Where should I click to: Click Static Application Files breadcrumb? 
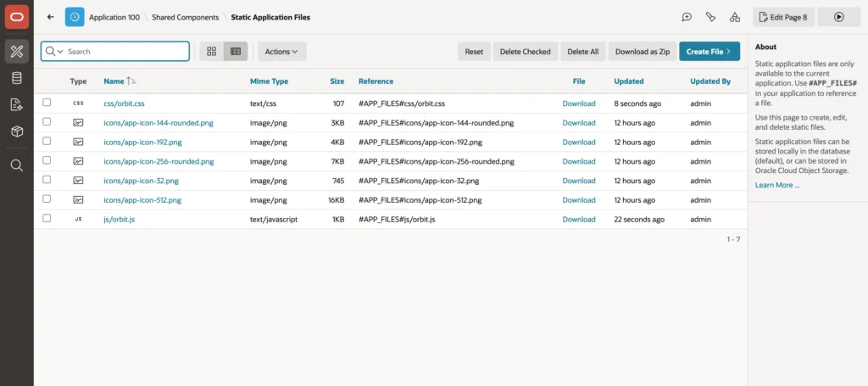coord(270,17)
